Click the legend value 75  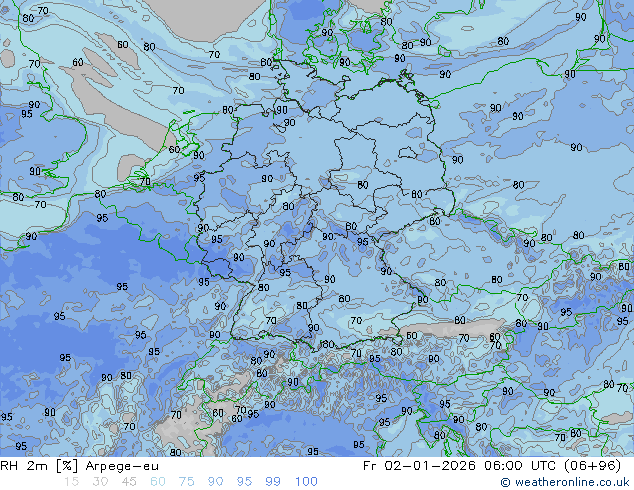(x=186, y=482)
